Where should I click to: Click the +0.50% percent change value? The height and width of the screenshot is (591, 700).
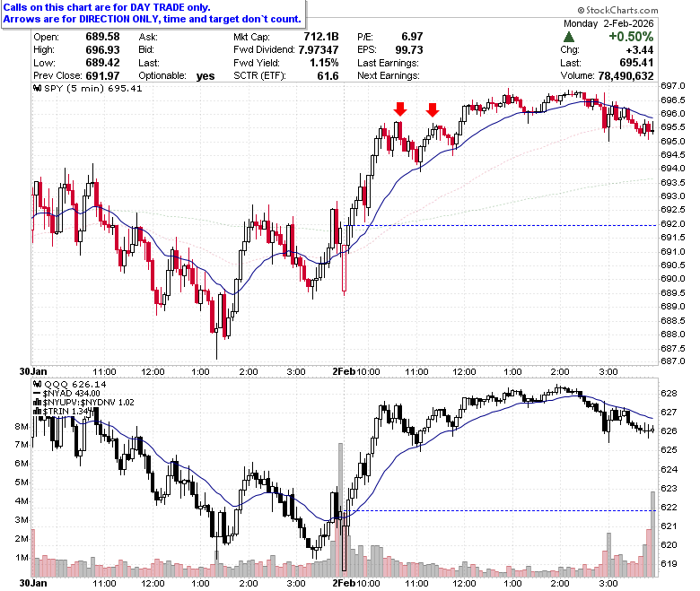point(631,37)
